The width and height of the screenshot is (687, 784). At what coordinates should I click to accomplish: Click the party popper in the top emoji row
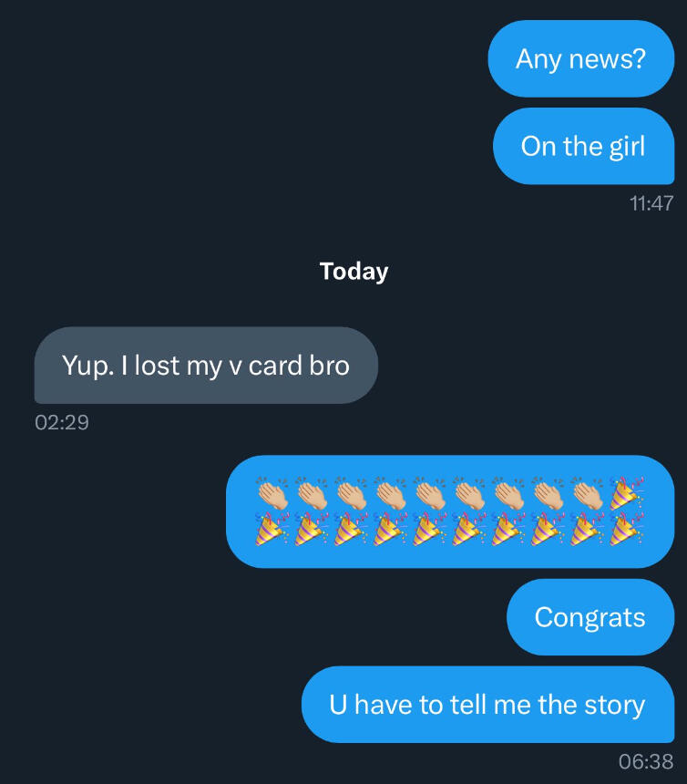(628, 493)
